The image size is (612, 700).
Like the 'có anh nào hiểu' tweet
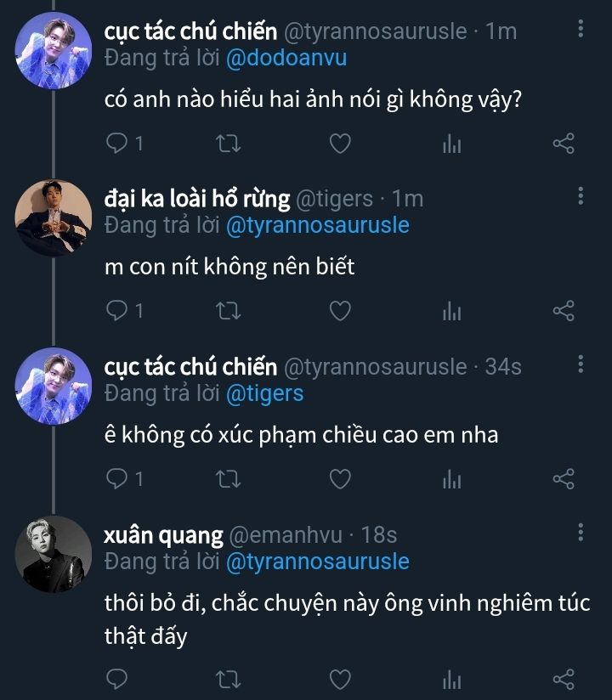[x=340, y=144]
